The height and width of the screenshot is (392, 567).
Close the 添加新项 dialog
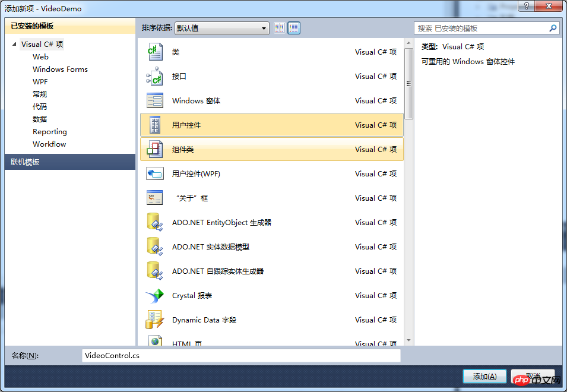tap(549, 6)
